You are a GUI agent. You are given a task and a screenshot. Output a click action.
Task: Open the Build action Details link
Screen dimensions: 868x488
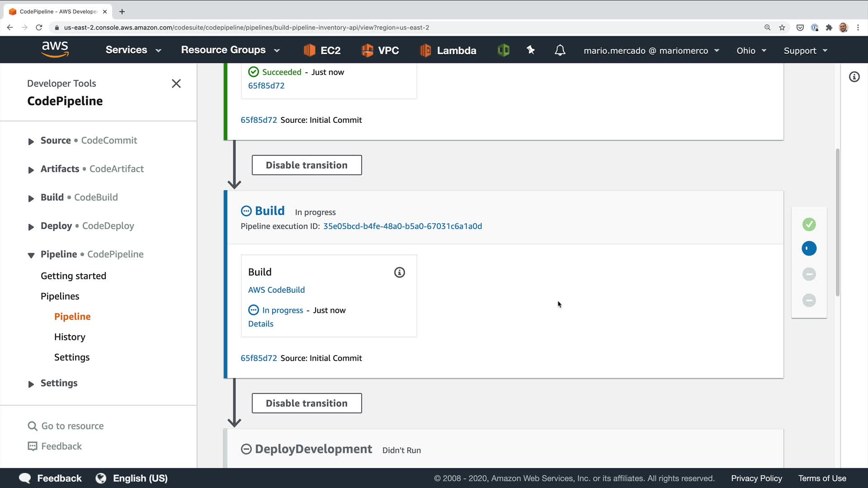[x=260, y=324]
